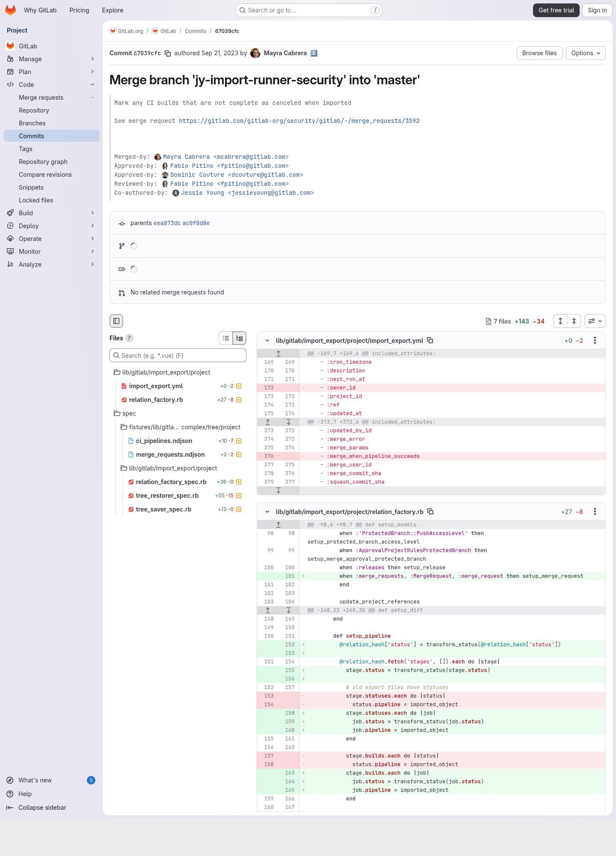The height and width of the screenshot is (856, 616).
Task: Click the Browse files button
Action: (539, 53)
